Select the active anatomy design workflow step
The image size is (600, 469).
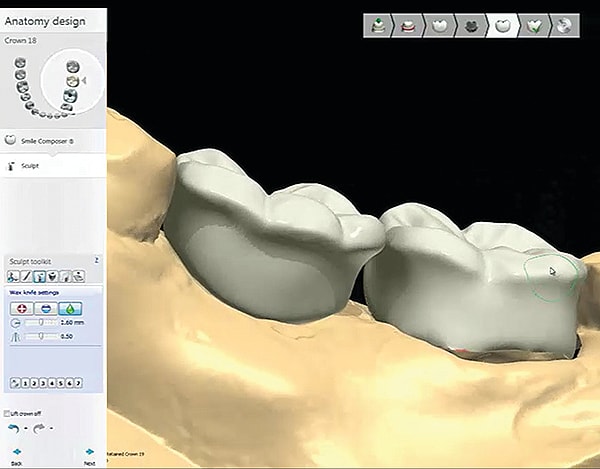pos(503,26)
